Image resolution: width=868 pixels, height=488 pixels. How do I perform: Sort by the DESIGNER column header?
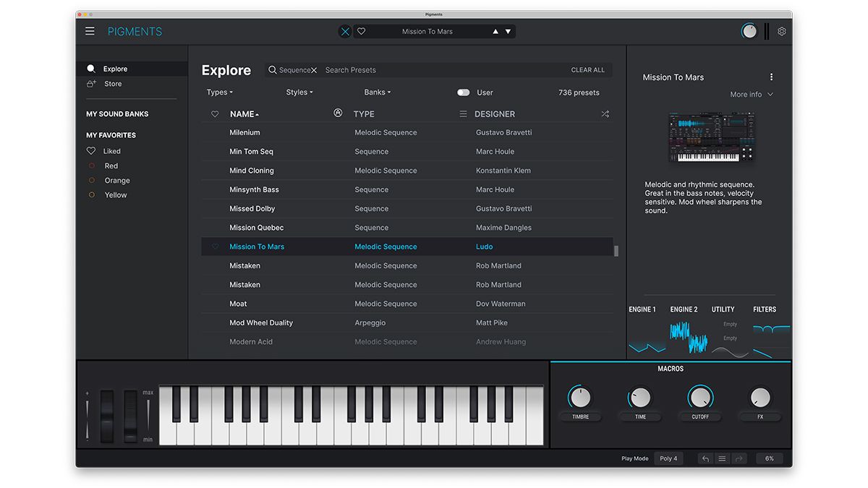[x=495, y=114]
